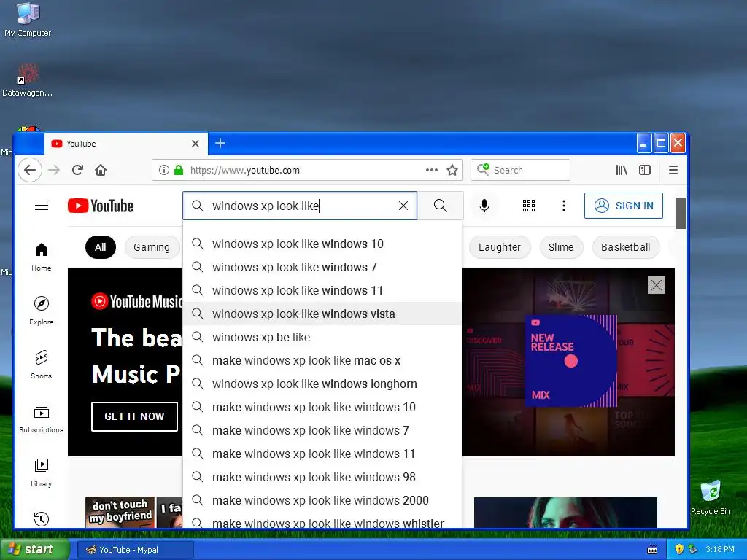Image resolution: width=747 pixels, height=560 pixels.
Task: Open 'don't touch my boyfriend' video thumbnail
Action: pyautogui.click(x=120, y=513)
